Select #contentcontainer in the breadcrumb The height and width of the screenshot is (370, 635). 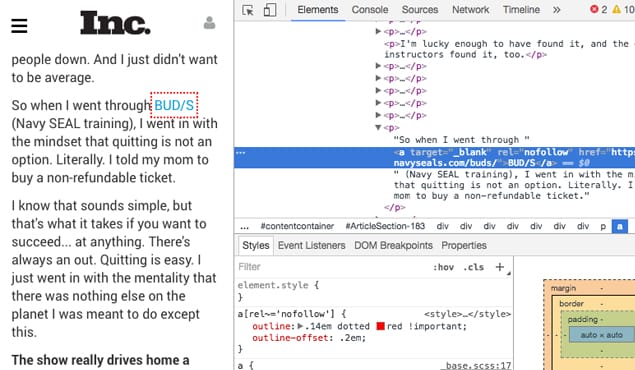[297, 226]
